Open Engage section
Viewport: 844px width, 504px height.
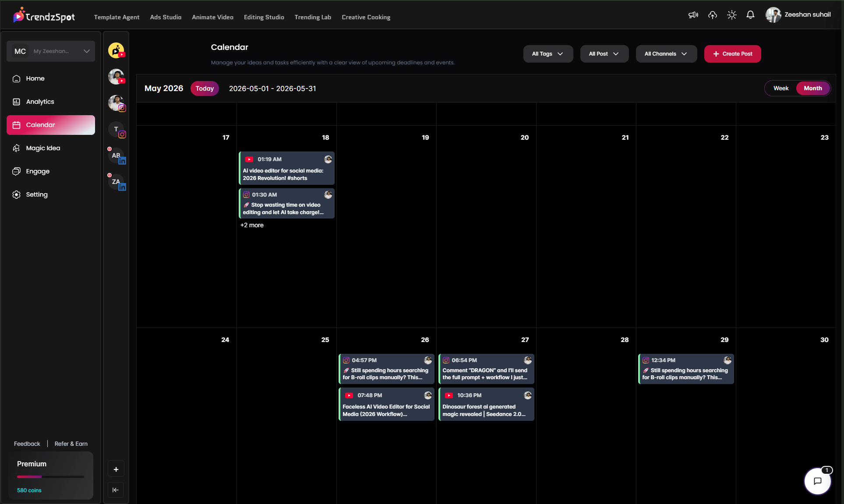pos(51,171)
